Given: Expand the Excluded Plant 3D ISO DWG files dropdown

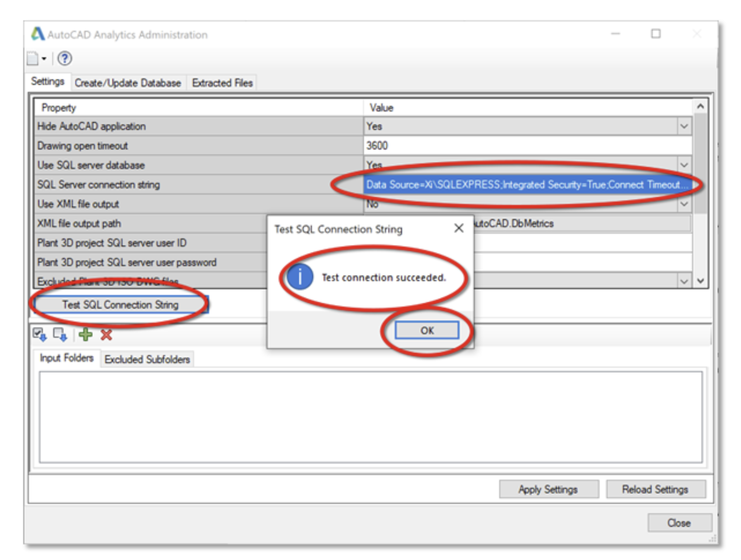Looking at the screenshot, I should coord(684,281).
